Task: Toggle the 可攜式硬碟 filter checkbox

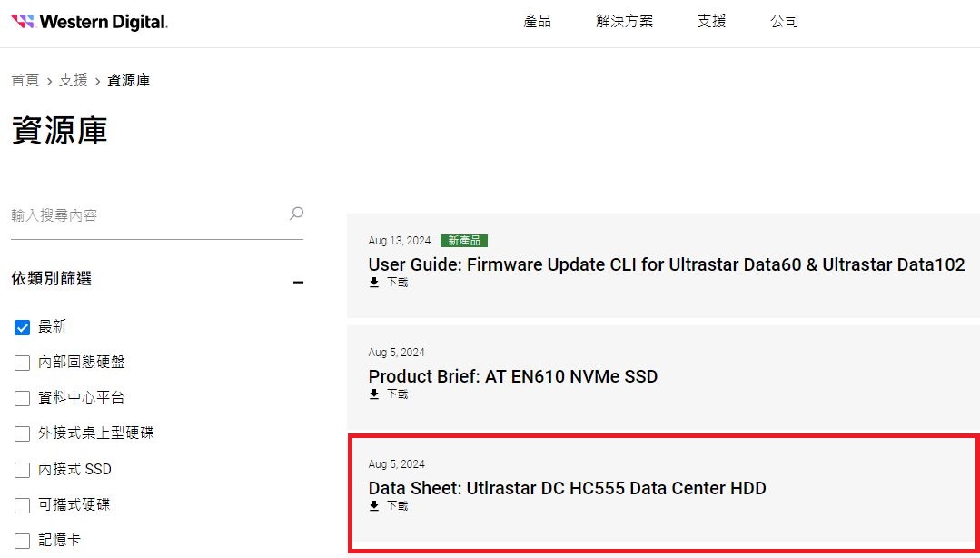Action: pos(23,505)
